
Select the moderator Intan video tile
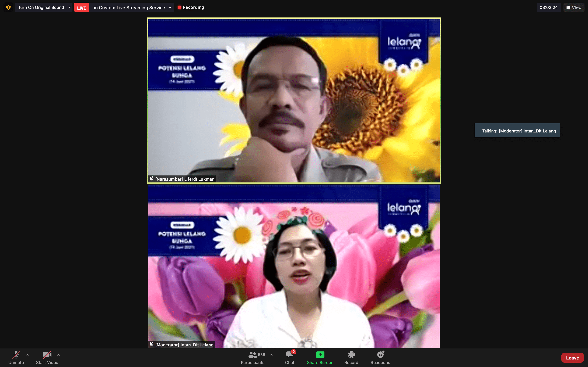coord(294,267)
